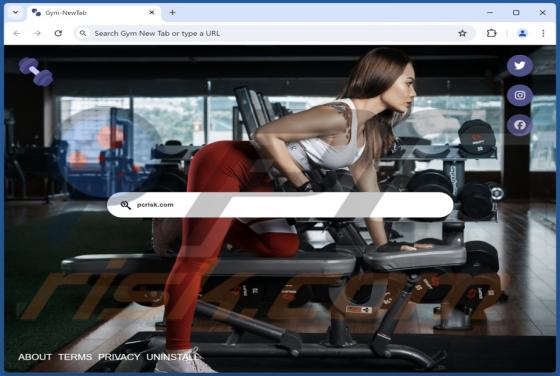Click the page search box containing pcrisk.com

tap(280, 205)
